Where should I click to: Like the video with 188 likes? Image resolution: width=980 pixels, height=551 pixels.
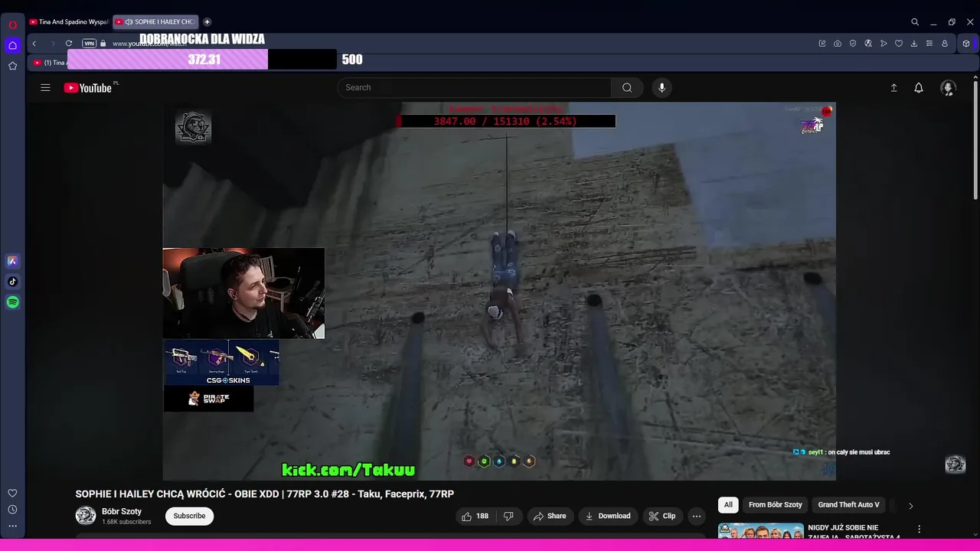(475, 516)
